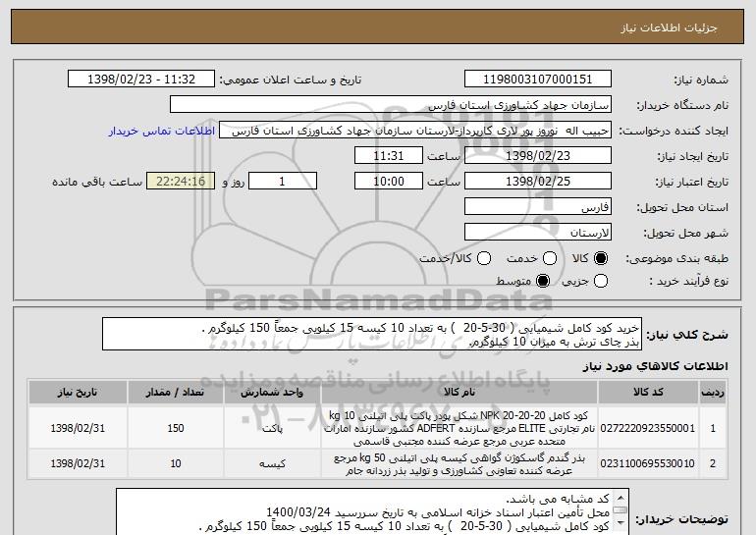Viewport: 756px width, 535px height.
Task: Click the unit cell پاکت
Action: coord(272,428)
